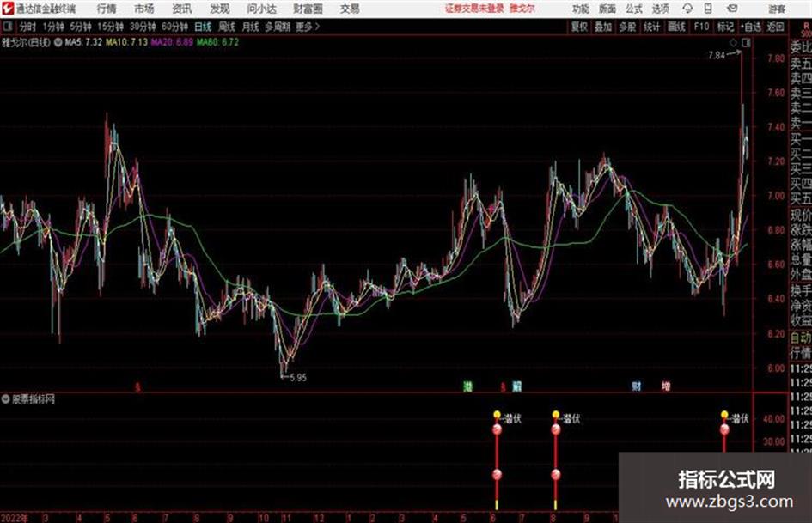Viewport: 812px width, 523px height.
Task: Click the 解 marker on the chart baseline
Action: click(x=516, y=386)
